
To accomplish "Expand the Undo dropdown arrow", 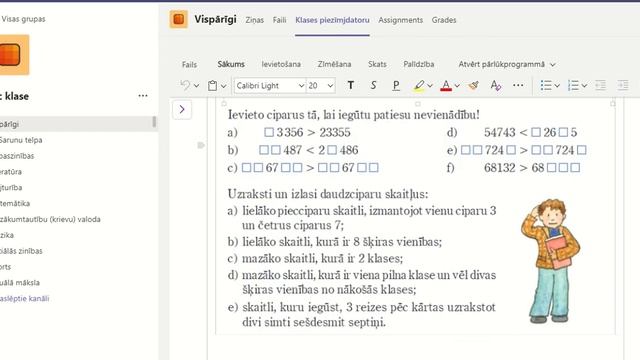I will coord(196,86).
